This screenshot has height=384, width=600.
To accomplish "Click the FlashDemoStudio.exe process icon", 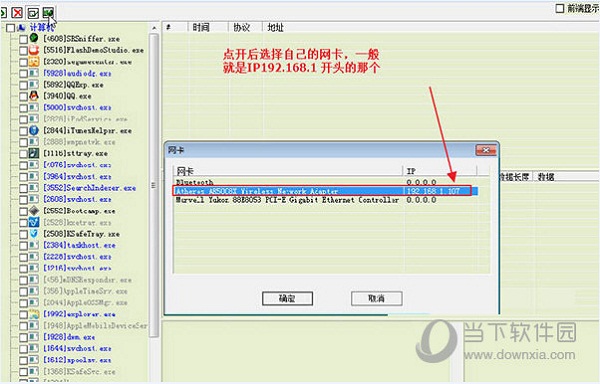I will [34, 50].
